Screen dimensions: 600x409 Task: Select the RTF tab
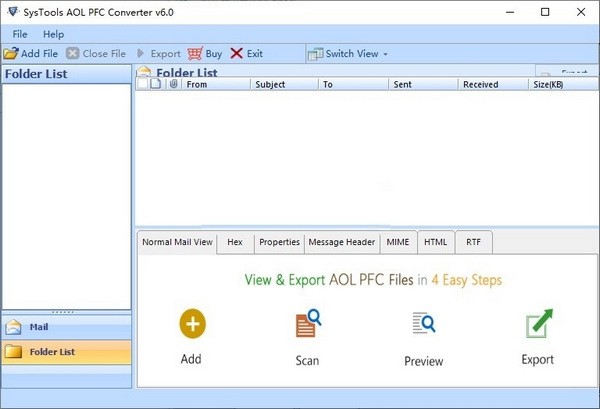(473, 242)
